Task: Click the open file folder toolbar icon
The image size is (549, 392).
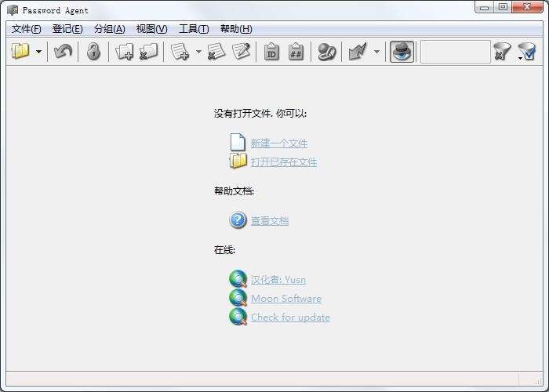Action: click(20, 51)
